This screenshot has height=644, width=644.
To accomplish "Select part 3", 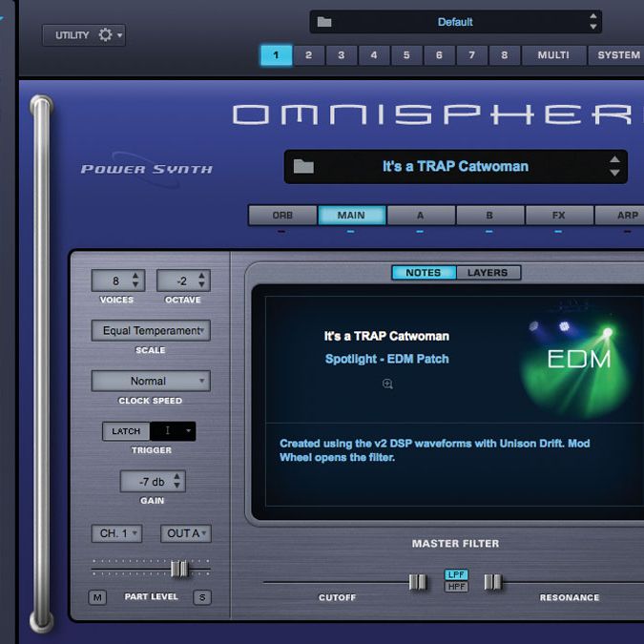I will (342, 55).
